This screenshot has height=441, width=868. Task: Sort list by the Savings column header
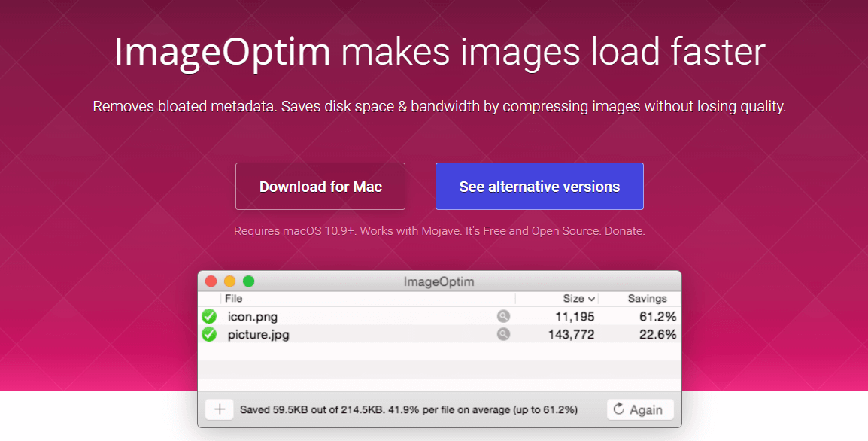647,299
